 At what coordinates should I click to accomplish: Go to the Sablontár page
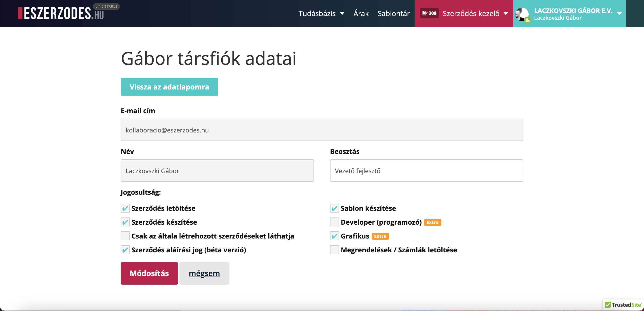pyautogui.click(x=394, y=13)
